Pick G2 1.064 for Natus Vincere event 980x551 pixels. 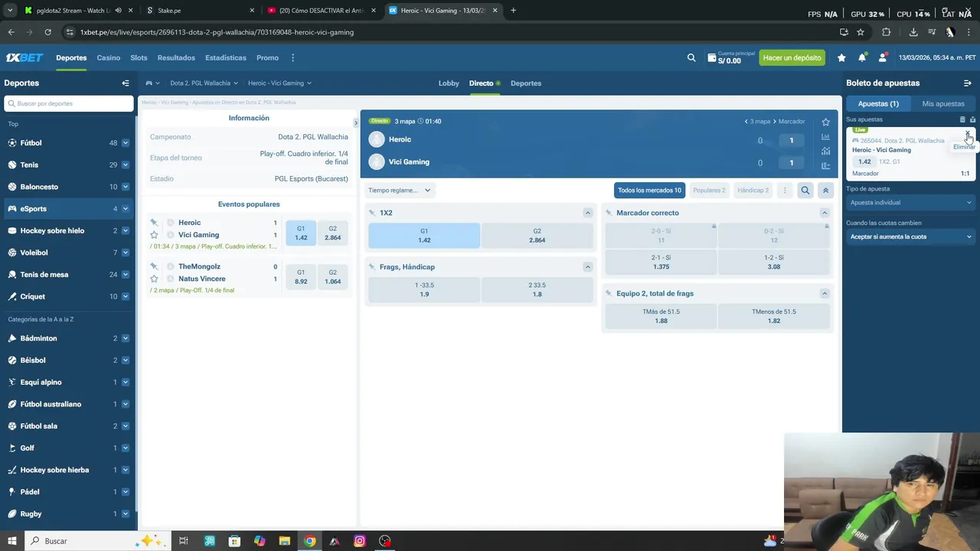click(x=332, y=277)
